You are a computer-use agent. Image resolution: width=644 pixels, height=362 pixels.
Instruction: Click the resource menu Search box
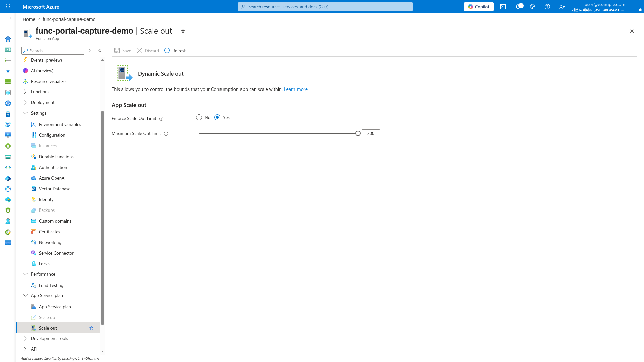[x=53, y=51]
